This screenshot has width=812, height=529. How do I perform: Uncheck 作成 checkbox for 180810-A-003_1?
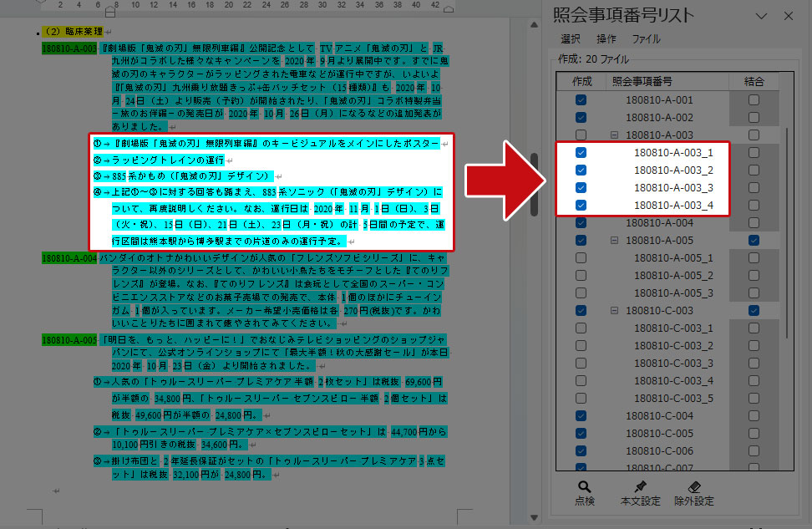pyautogui.click(x=581, y=153)
